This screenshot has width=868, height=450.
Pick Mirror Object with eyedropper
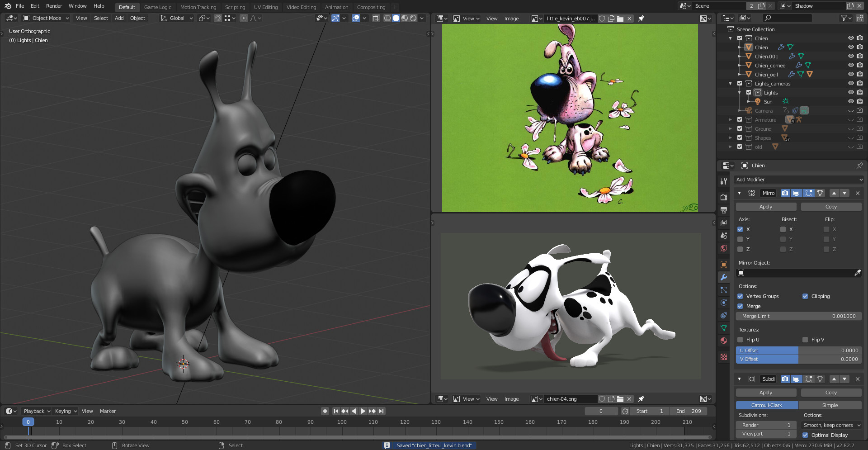click(x=857, y=273)
